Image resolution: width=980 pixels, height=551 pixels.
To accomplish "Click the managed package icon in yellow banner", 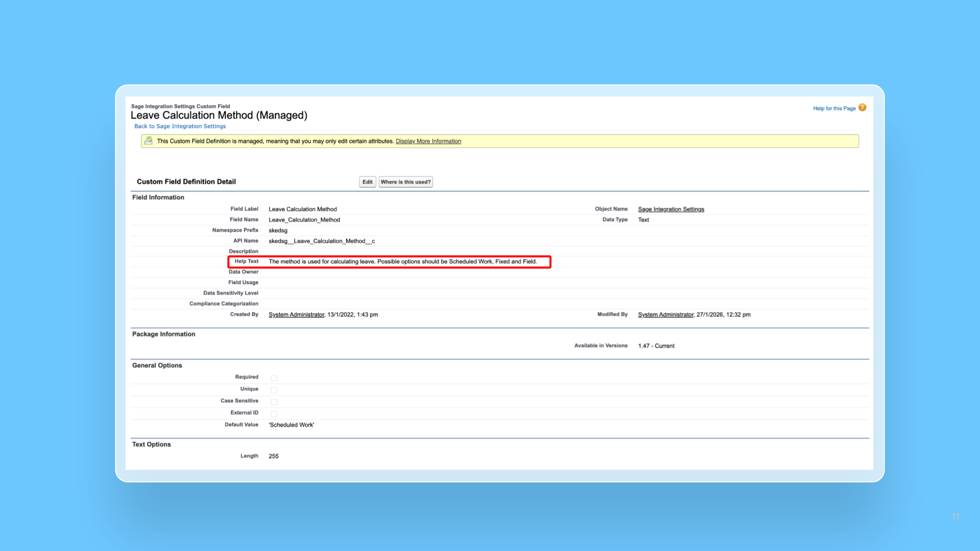I will pos(149,141).
